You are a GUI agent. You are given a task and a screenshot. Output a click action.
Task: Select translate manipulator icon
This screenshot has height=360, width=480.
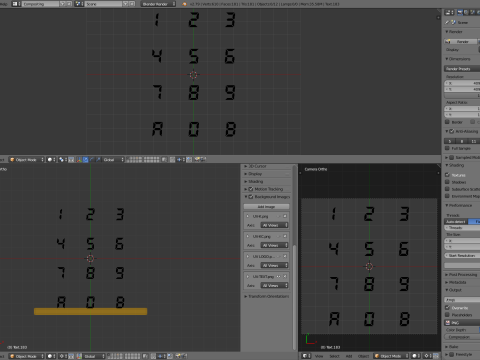[x=86, y=160]
